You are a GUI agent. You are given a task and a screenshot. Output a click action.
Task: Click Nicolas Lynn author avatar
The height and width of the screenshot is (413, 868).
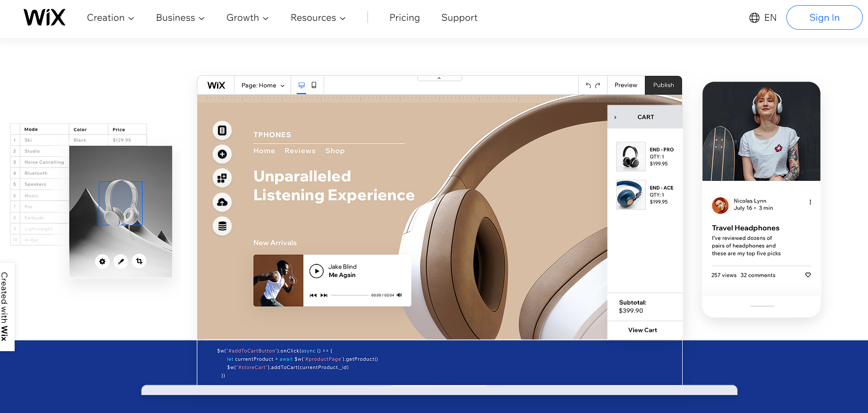(x=720, y=205)
